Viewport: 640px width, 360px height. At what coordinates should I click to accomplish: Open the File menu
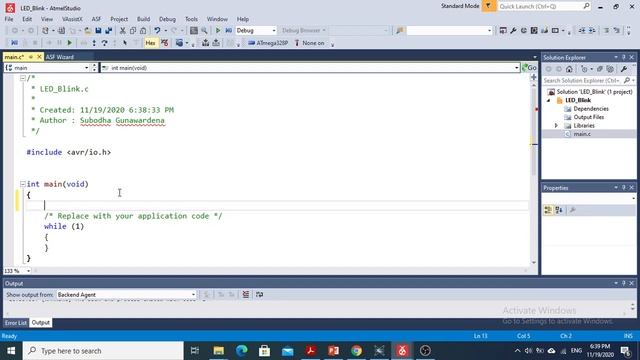(x=9, y=19)
